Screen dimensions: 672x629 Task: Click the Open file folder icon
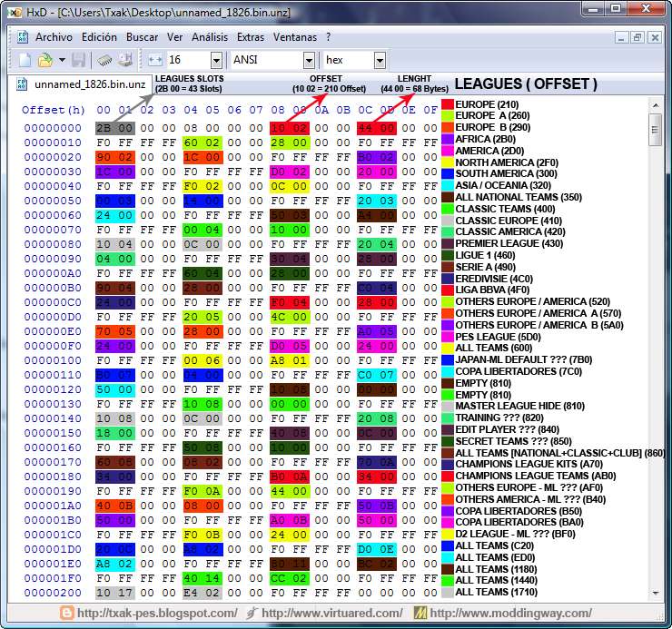(x=44, y=60)
